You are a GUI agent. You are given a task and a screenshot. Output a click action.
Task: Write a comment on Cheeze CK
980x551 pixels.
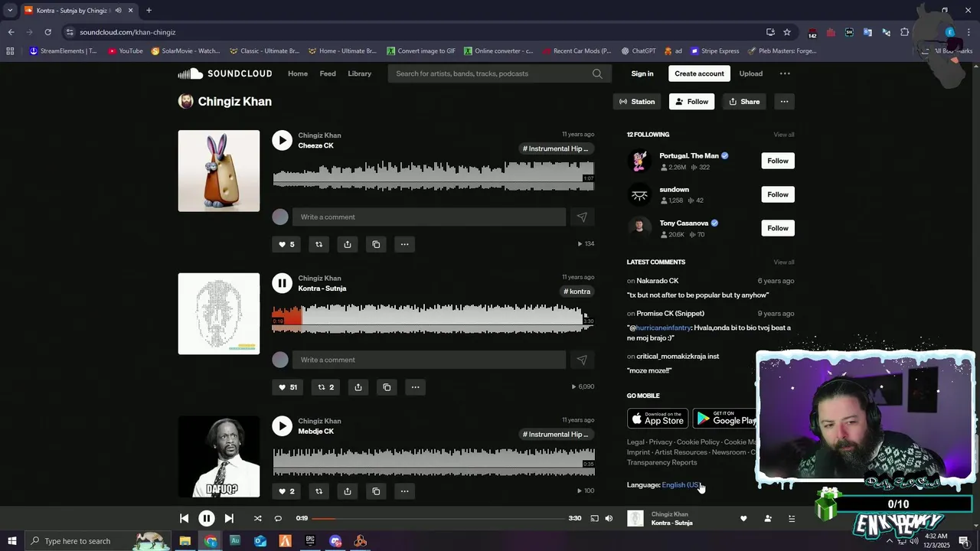tap(429, 217)
